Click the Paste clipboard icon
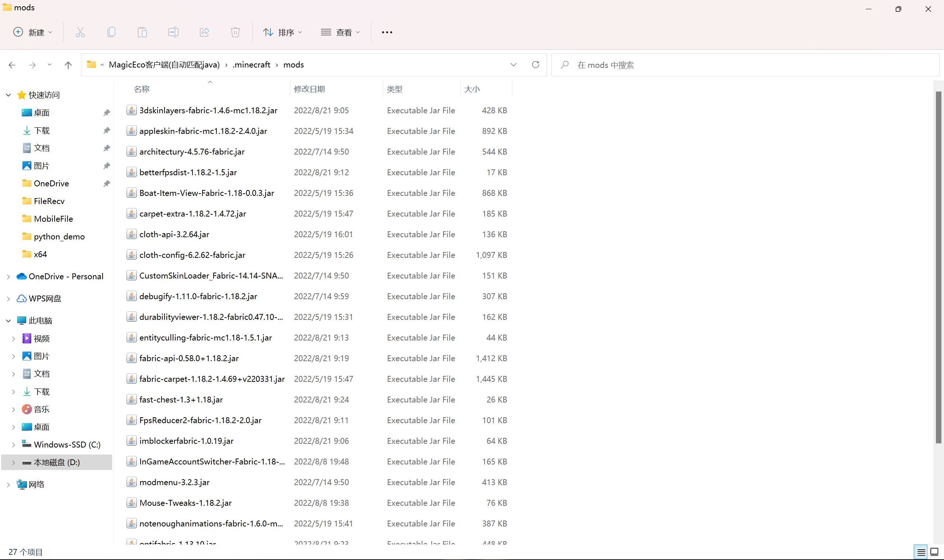The width and height of the screenshot is (944, 560). (x=142, y=32)
